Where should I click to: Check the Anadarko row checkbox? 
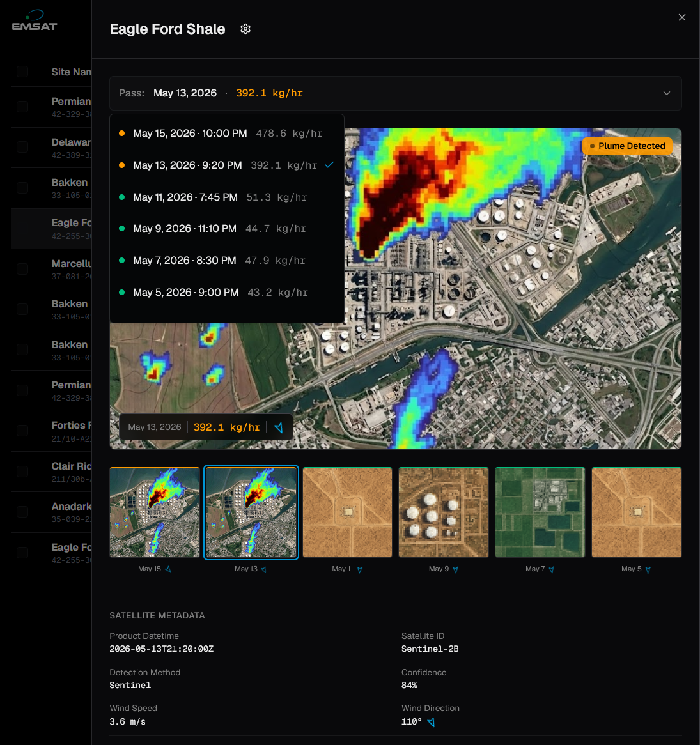coord(22,512)
